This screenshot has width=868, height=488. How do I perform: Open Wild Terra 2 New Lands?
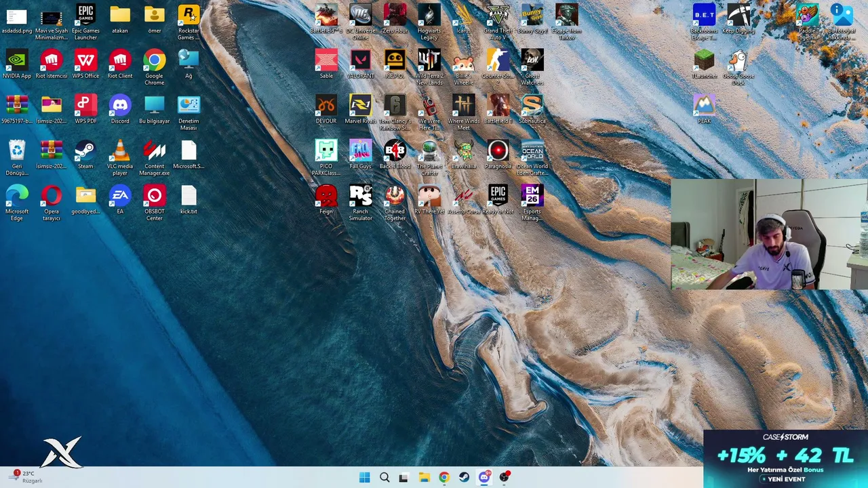point(429,68)
